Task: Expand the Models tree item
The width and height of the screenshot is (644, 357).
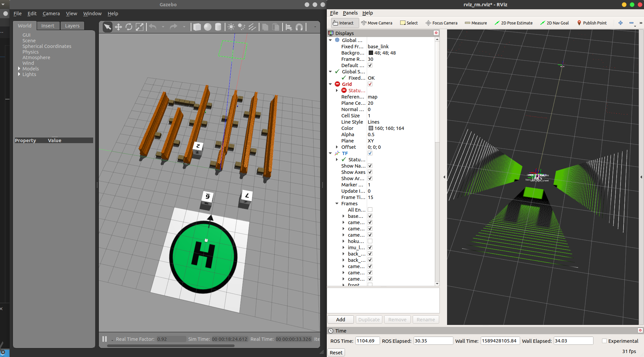Action: (x=19, y=69)
